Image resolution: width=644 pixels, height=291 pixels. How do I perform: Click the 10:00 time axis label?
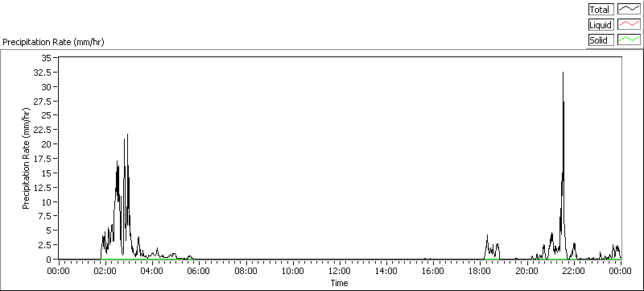pos(293,272)
